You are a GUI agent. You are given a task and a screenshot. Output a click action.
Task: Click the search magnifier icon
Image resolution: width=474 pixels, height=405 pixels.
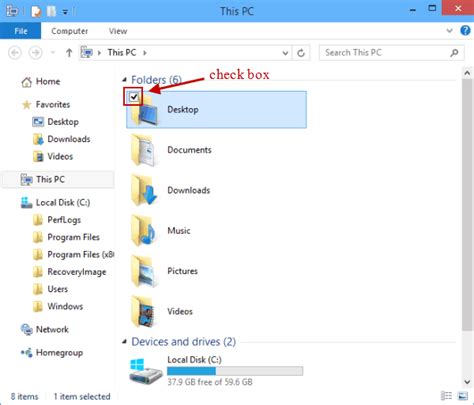pos(454,53)
